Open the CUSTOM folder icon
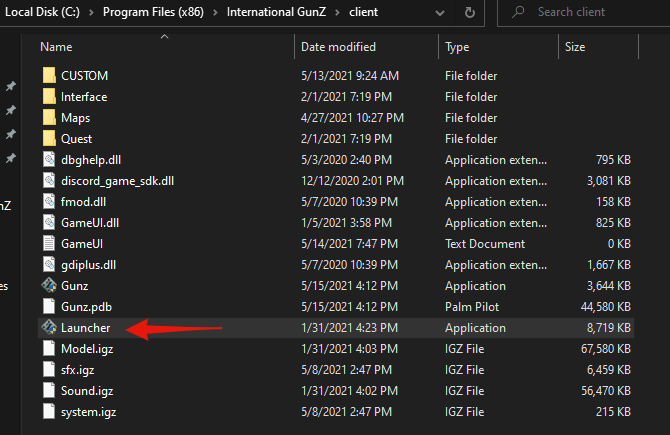The height and width of the screenshot is (435, 670). (49, 76)
